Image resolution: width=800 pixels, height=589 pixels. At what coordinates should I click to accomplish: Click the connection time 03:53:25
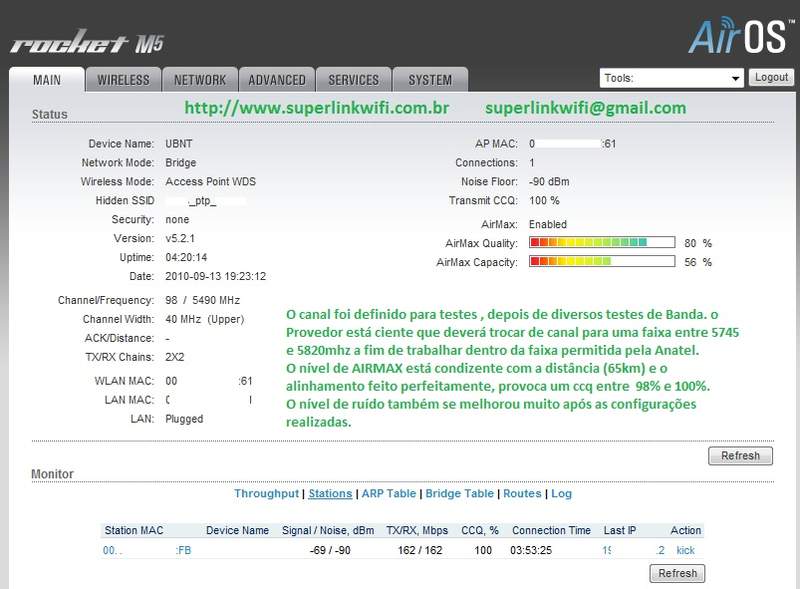(531, 550)
